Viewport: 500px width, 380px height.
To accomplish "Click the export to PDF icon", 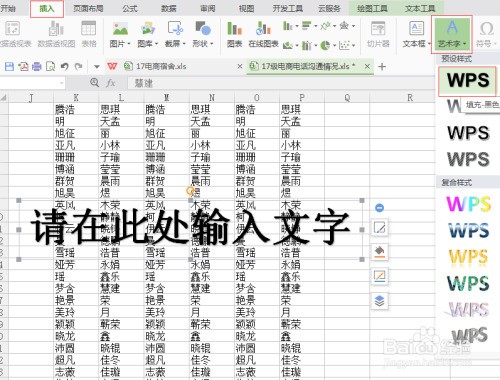I will pyautogui.click(x=23, y=66).
